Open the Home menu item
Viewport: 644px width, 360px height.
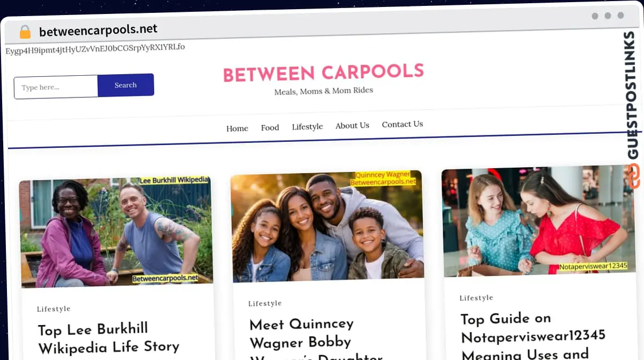[x=237, y=128]
